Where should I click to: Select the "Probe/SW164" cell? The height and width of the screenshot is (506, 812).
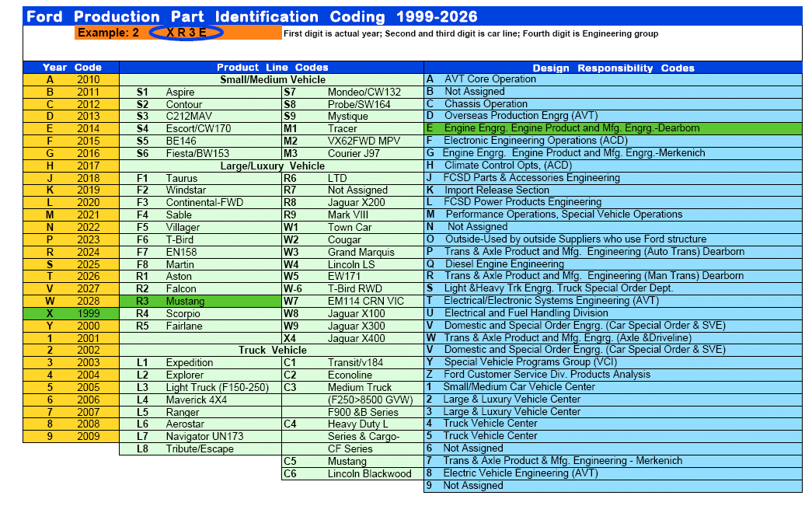click(x=359, y=104)
